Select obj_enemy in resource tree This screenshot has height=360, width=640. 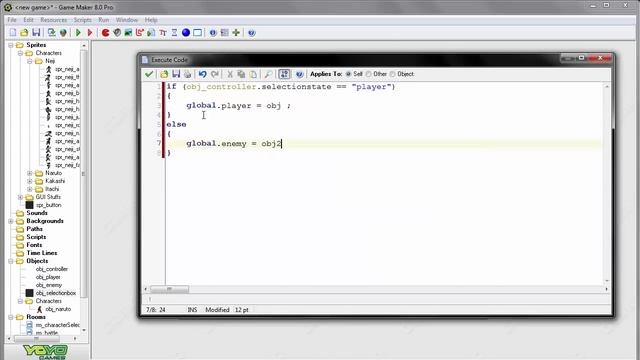pyautogui.click(x=49, y=285)
